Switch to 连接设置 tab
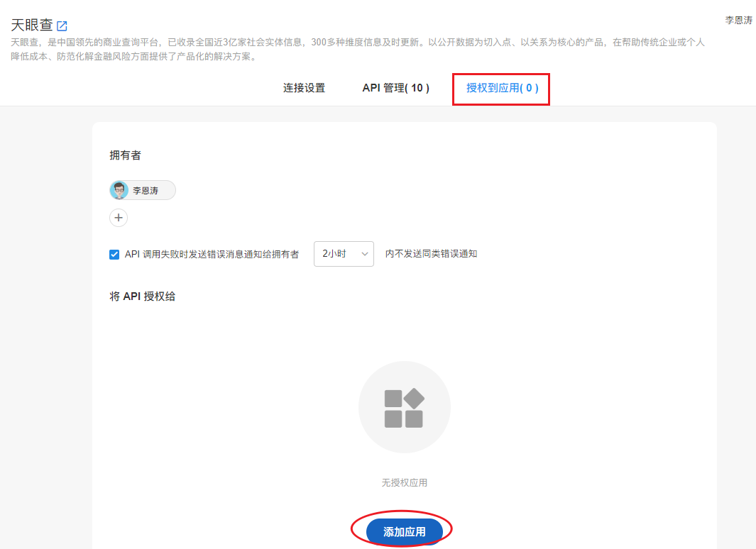 pyautogui.click(x=305, y=88)
